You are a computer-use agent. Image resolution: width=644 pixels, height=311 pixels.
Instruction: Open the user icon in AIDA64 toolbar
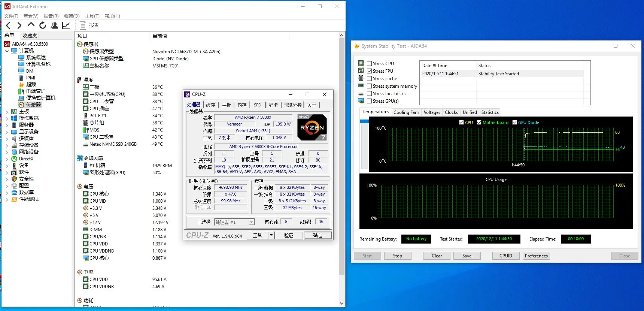pyautogui.click(x=54, y=25)
